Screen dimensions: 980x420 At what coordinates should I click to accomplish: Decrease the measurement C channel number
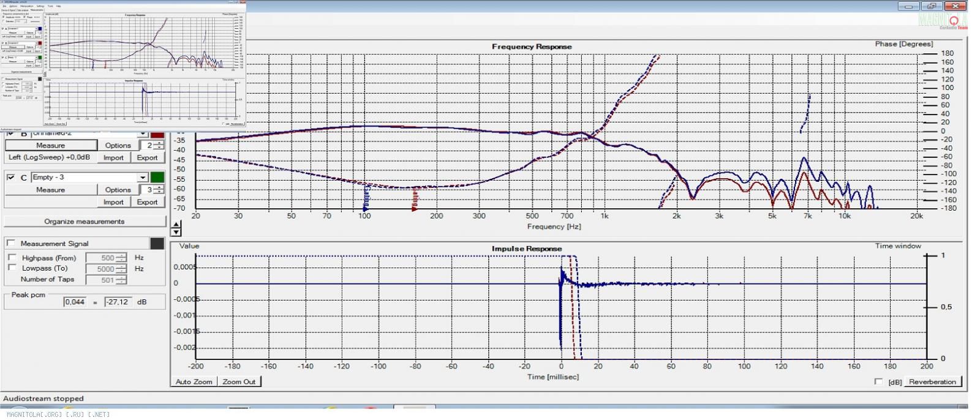(x=159, y=192)
